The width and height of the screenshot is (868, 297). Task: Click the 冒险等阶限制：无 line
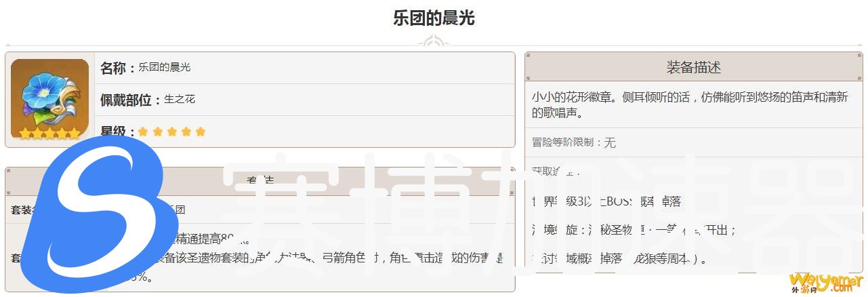[x=574, y=142]
